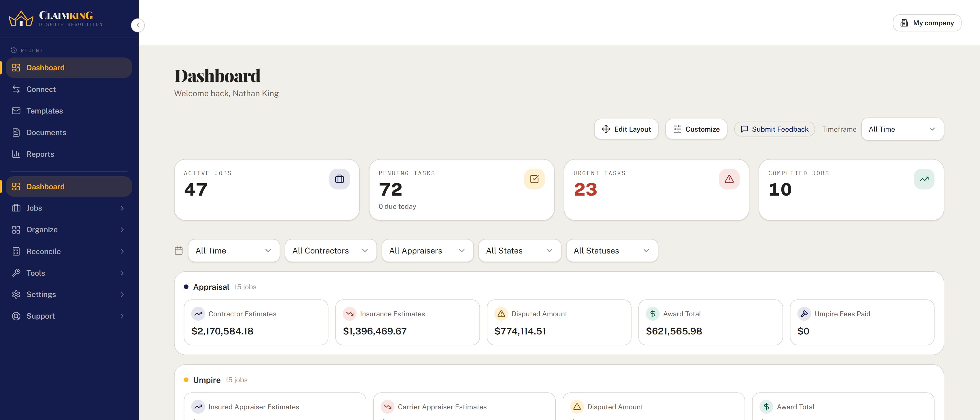Click the Umpire Award Total dollar icon
The height and width of the screenshot is (420, 980).
tap(767, 407)
